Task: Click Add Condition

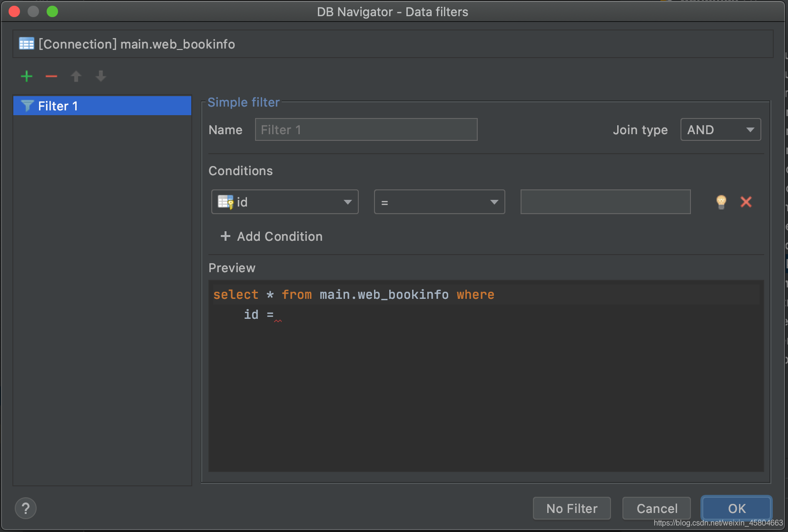Action: point(272,236)
